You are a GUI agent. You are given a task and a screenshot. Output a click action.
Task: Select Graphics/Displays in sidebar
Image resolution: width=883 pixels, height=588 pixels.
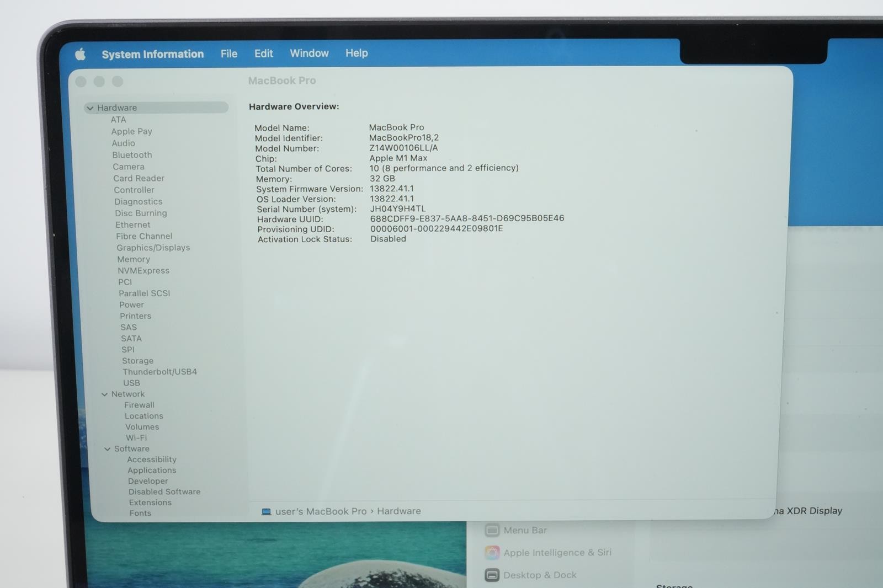tap(153, 248)
